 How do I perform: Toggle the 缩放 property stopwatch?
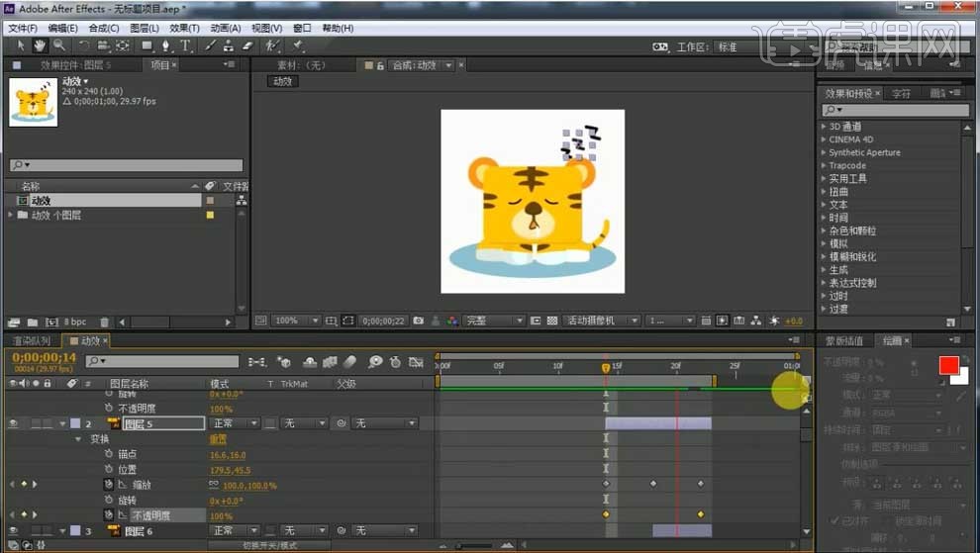pyautogui.click(x=109, y=485)
